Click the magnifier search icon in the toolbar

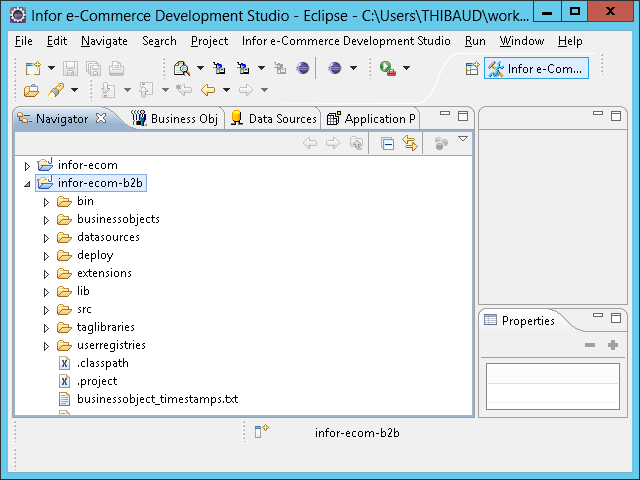click(x=181, y=68)
